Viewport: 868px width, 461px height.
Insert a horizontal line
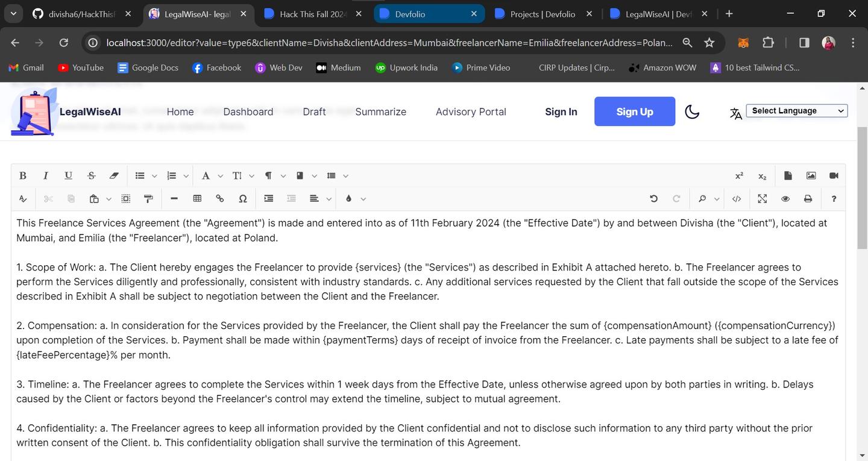pyautogui.click(x=174, y=198)
